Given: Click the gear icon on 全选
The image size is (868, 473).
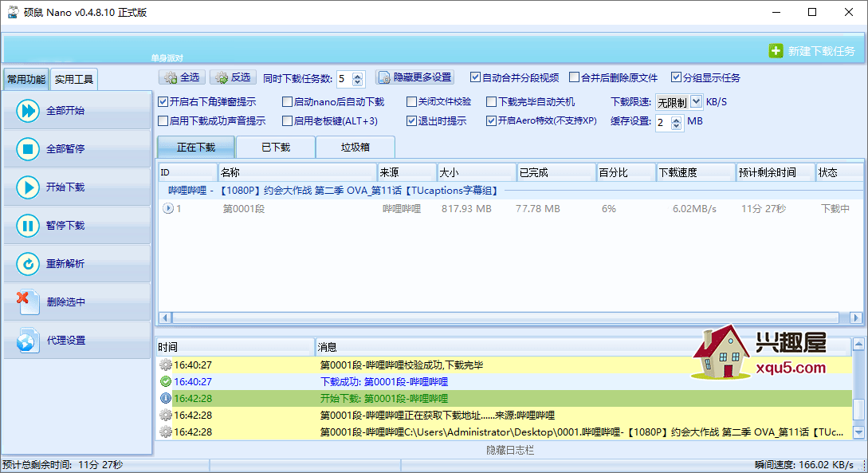Looking at the screenshot, I should 171,77.
